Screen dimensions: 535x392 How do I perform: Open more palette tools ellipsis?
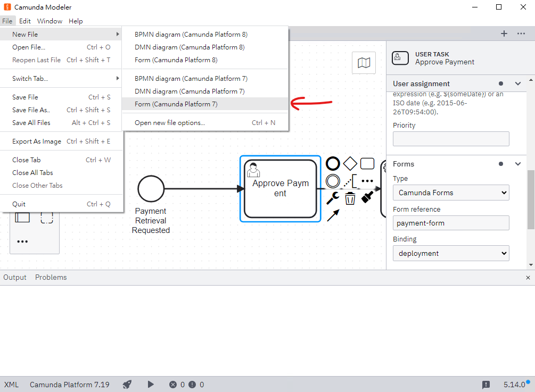pyautogui.click(x=22, y=241)
